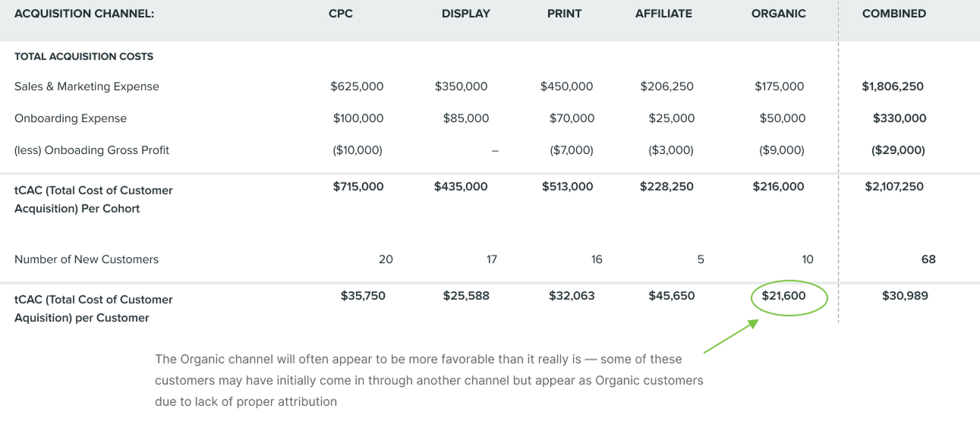Select the combined new customers count 68
The image size is (980, 424).
point(928,259)
